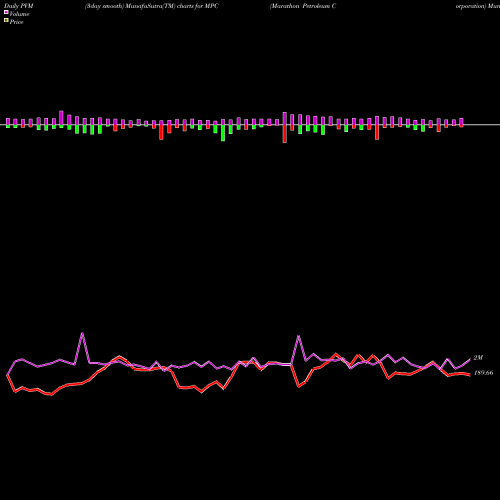The width and height of the screenshot is (500, 500).
Task: Click the Price legend color swatch
Action: (x=6, y=21)
